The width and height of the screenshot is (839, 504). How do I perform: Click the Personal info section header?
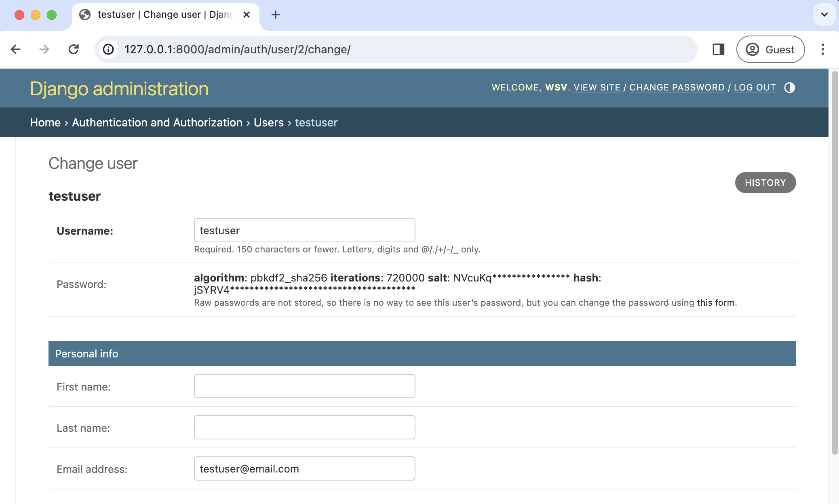(x=422, y=353)
